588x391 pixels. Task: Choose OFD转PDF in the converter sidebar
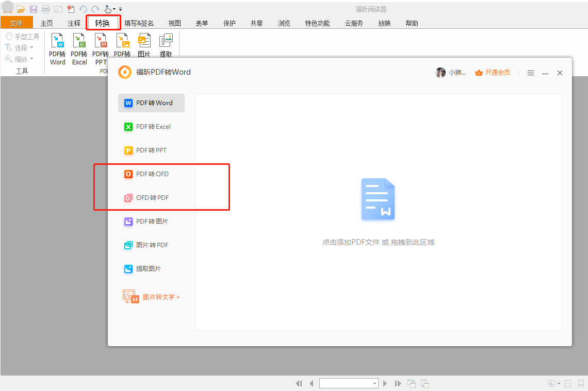click(x=151, y=197)
